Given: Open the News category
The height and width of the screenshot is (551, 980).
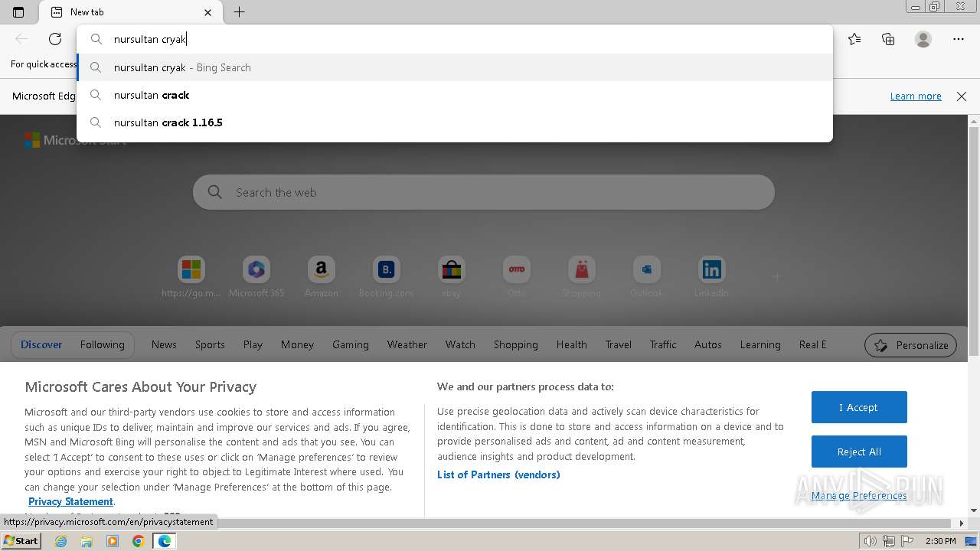Looking at the screenshot, I should tap(164, 344).
